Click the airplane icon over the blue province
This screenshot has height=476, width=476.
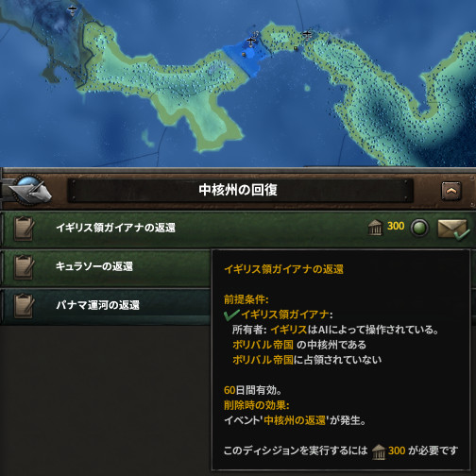250,42
